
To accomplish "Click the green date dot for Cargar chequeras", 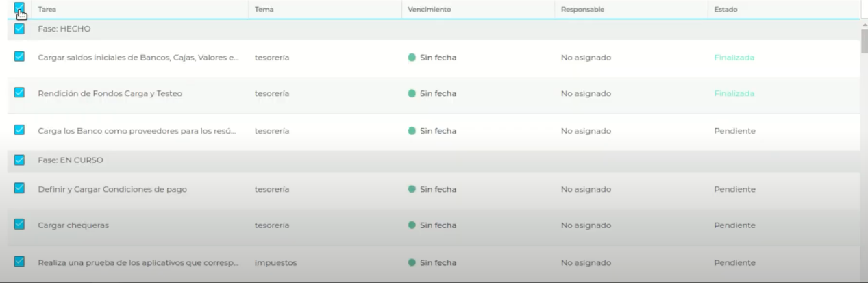I will [x=412, y=225].
